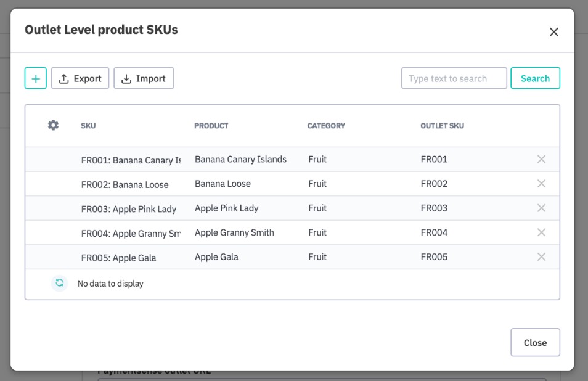Delete the FR004 Apple Granny Smith row

(x=541, y=232)
